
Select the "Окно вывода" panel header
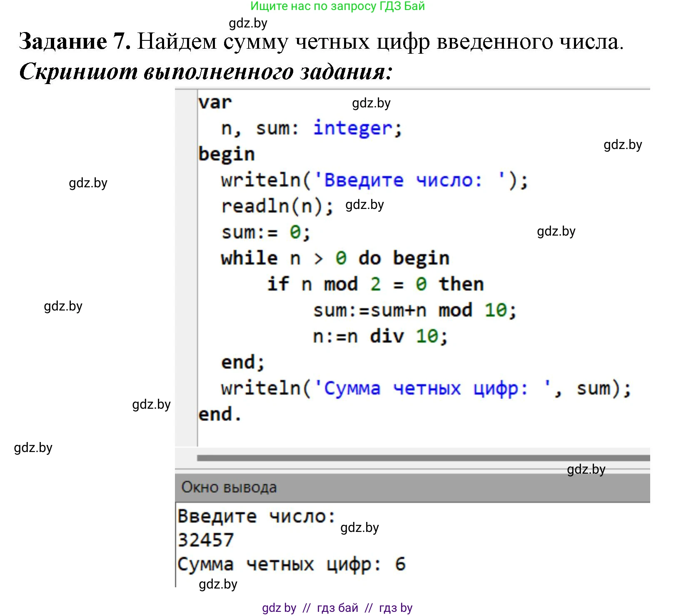coord(229,487)
